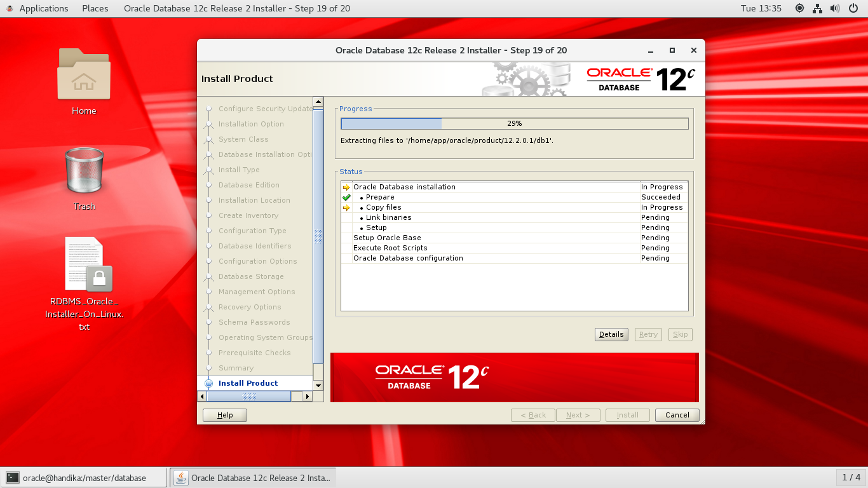Close the Oracle installer window

click(x=694, y=50)
